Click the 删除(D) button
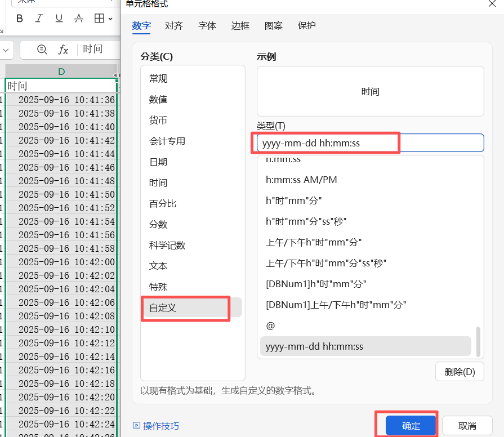 460,372
